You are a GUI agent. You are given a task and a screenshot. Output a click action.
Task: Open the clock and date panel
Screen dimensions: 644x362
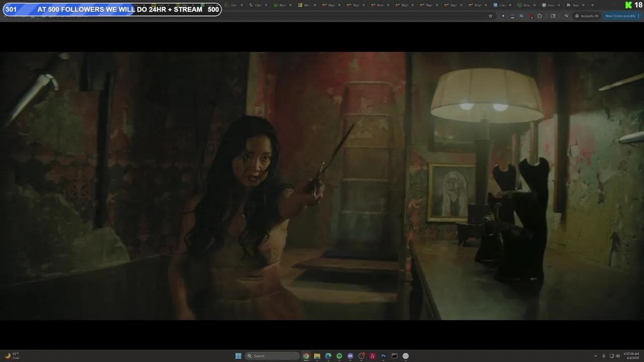[631, 356]
